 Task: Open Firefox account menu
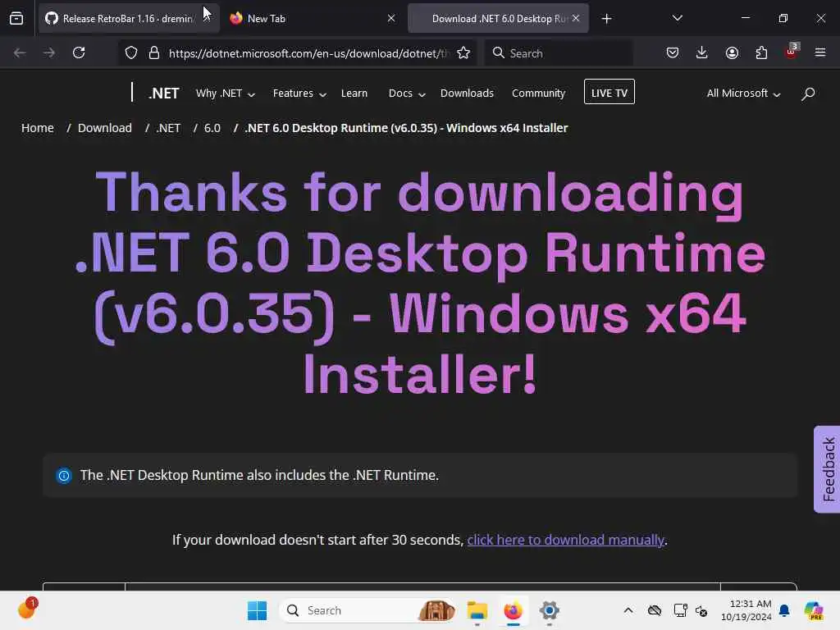coord(732,53)
